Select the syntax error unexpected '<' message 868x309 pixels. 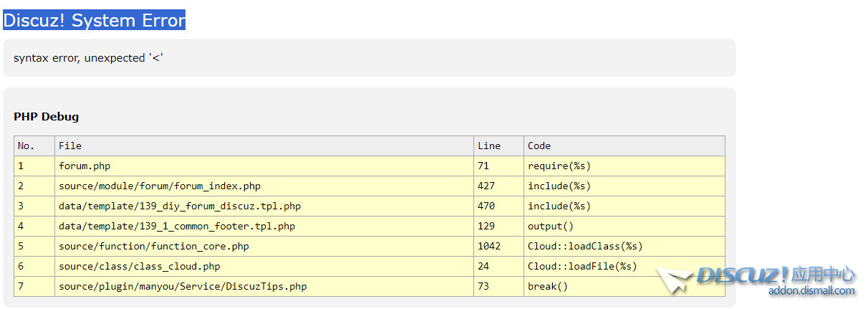point(88,58)
